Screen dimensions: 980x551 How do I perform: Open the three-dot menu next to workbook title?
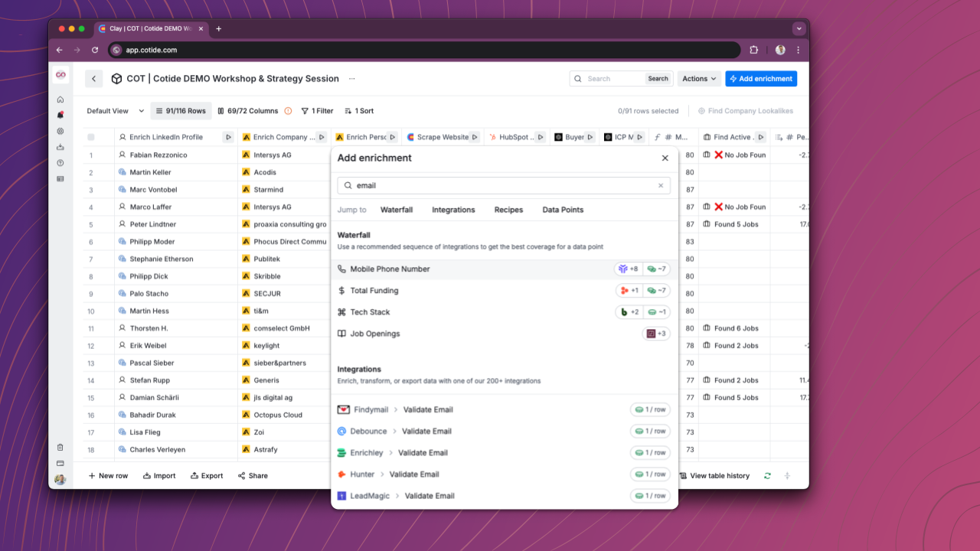click(352, 79)
